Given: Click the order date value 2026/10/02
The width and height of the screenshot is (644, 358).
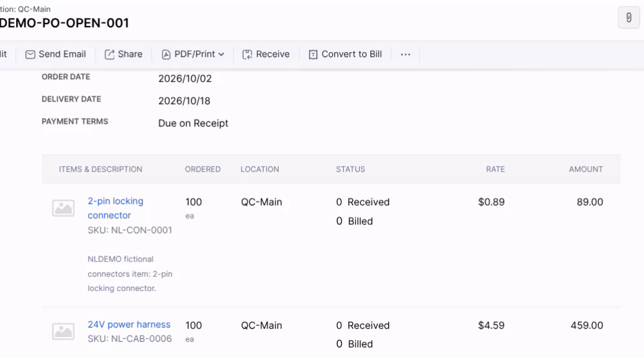Looking at the screenshot, I should (x=185, y=79).
